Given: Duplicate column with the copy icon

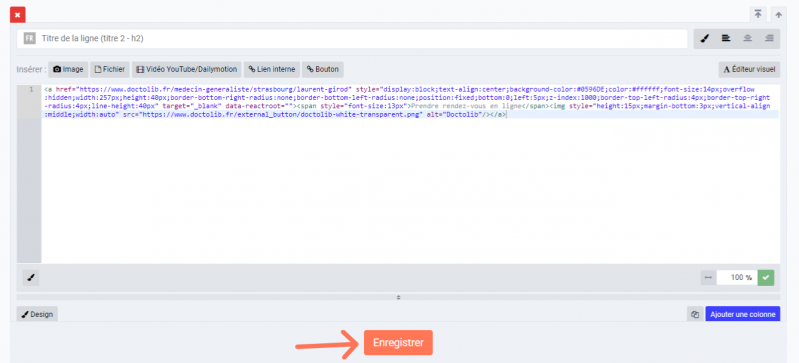Looking at the screenshot, I should (x=694, y=314).
